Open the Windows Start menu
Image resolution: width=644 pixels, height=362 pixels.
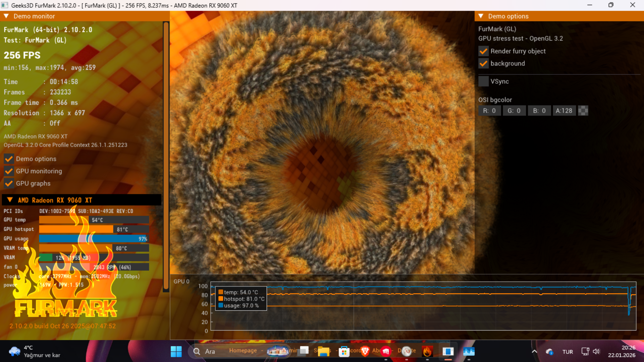click(x=176, y=351)
